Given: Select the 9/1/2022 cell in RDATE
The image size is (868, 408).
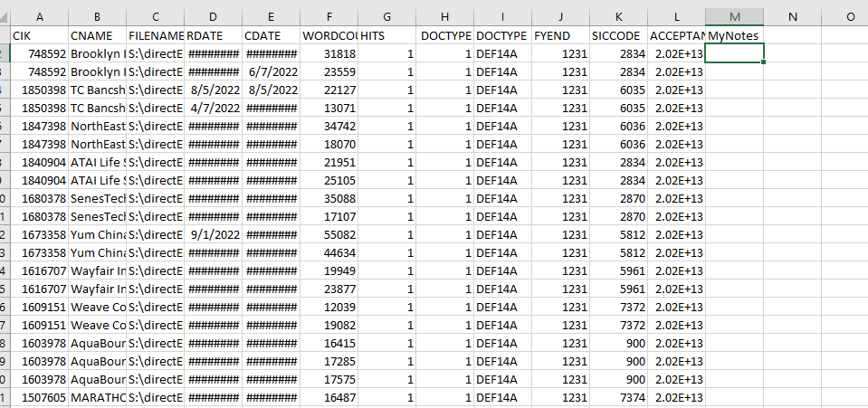Looking at the screenshot, I should (213, 234).
